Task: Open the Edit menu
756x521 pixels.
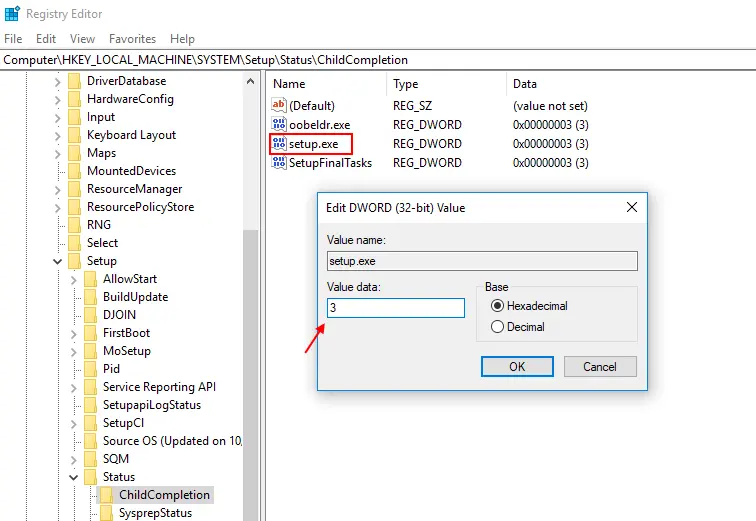Action: coord(46,39)
